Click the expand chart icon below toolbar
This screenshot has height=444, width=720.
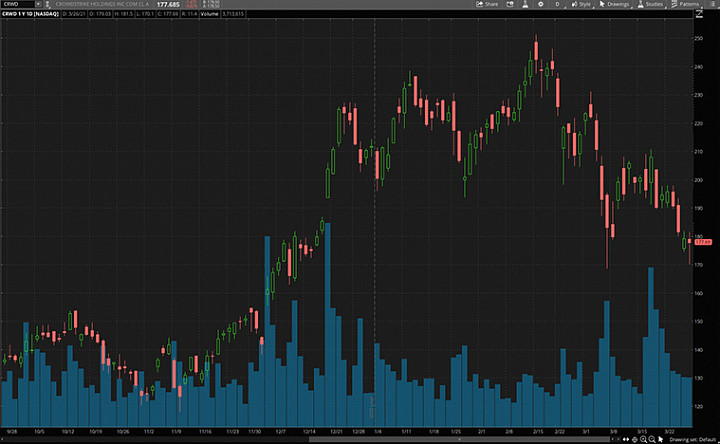coord(699,14)
